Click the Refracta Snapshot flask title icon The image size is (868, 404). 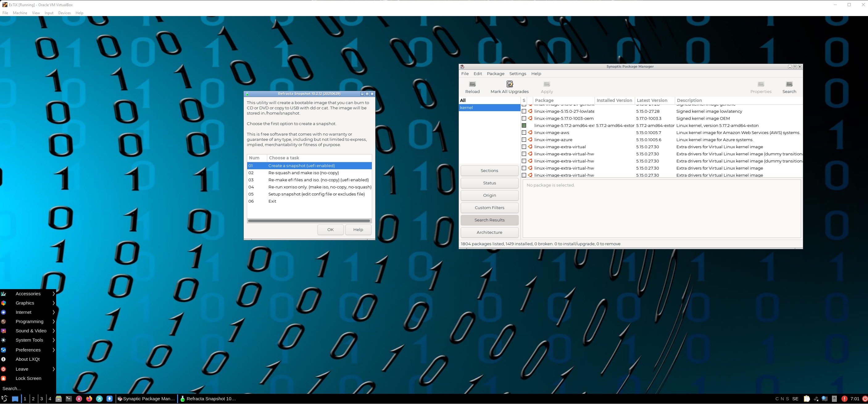[247, 94]
